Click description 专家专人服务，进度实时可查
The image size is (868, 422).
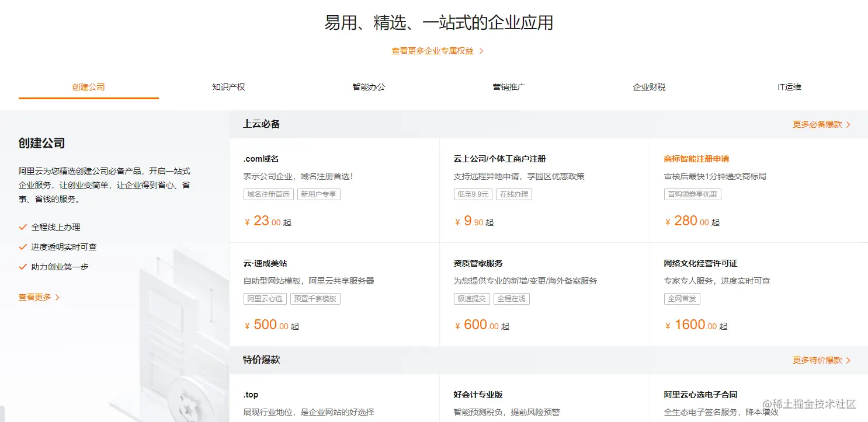(x=717, y=281)
